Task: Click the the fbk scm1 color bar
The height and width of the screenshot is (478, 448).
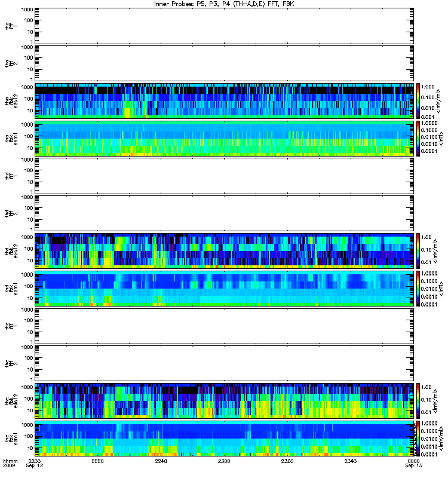Action: click(418, 439)
